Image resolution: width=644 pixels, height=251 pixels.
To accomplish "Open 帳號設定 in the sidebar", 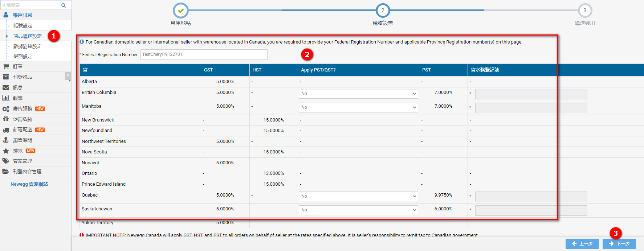I will coord(23,26).
